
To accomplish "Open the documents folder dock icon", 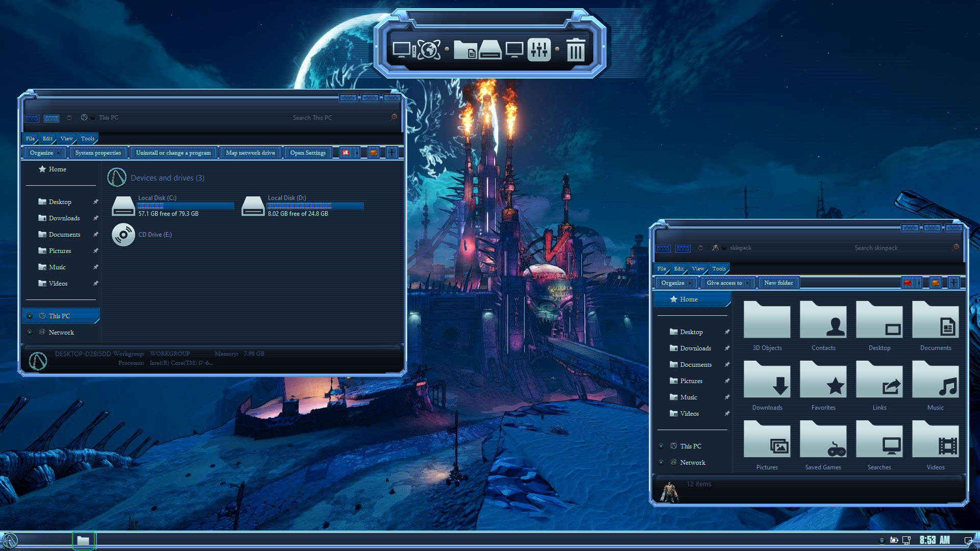I will coord(465,50).
